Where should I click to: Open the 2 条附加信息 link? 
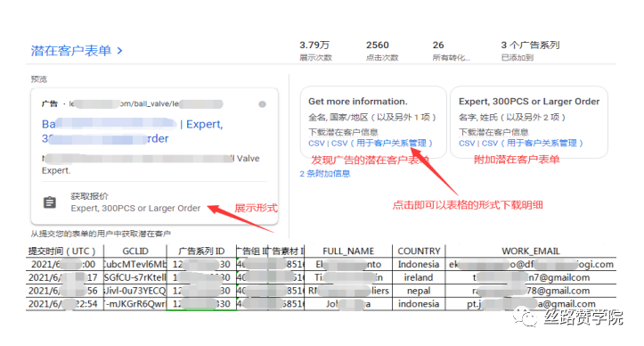pos(325,174)
